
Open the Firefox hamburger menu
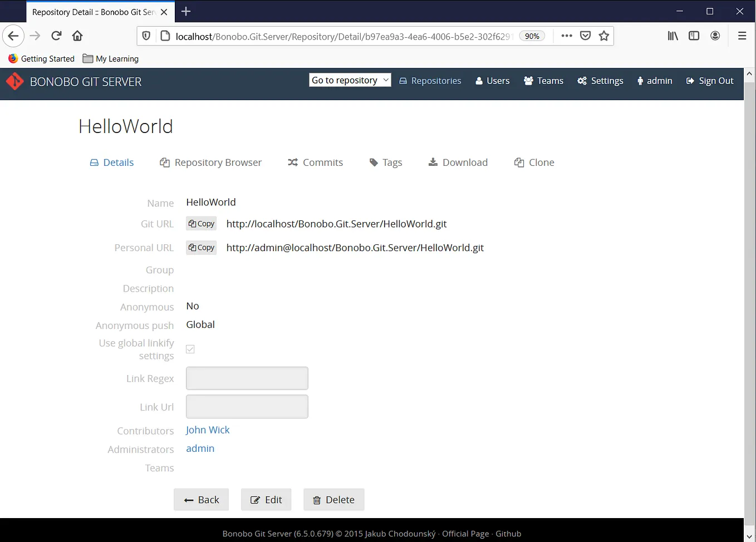(x=742, y=35)
